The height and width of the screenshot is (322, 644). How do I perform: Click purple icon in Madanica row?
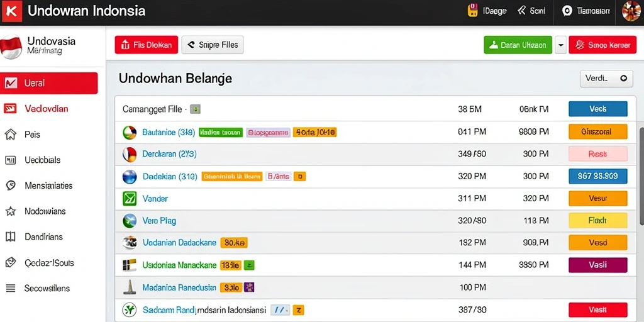pyautogui.click(x=249, y=287)
